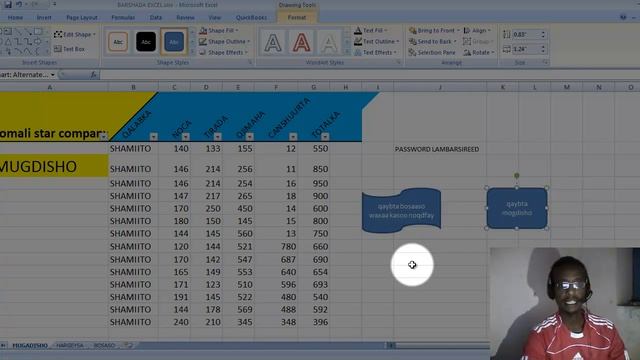
Task: Open NOCA column filter dropdown
Action: pos(186,137)
